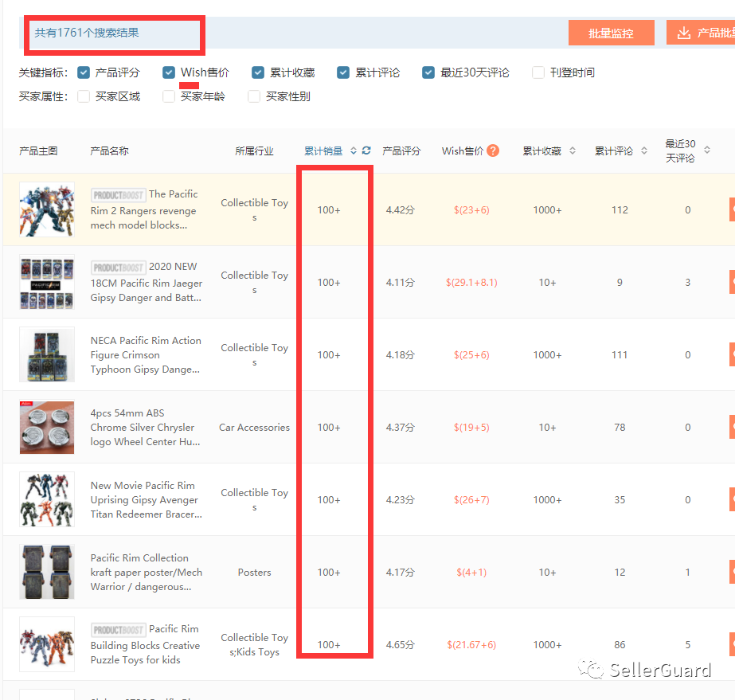
Task: Sort by 累计收藏 arrows
Action: tap(573, 151)
